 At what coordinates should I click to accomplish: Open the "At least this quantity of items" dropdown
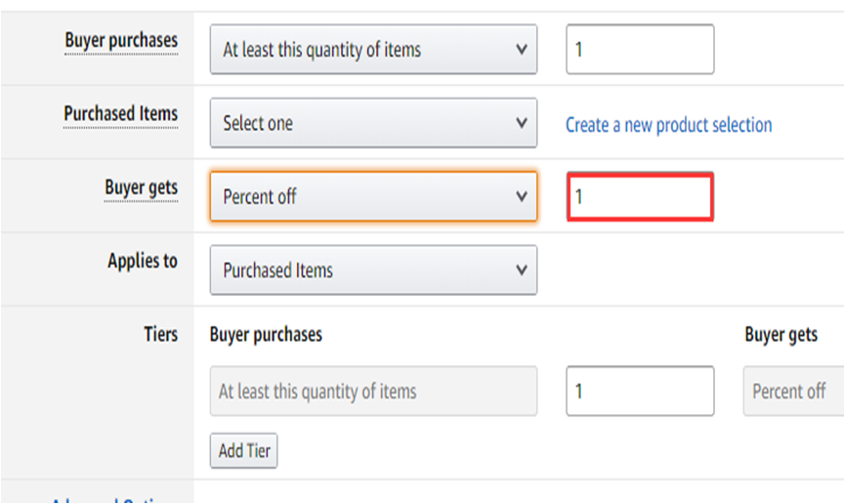[x=373, y=49]
